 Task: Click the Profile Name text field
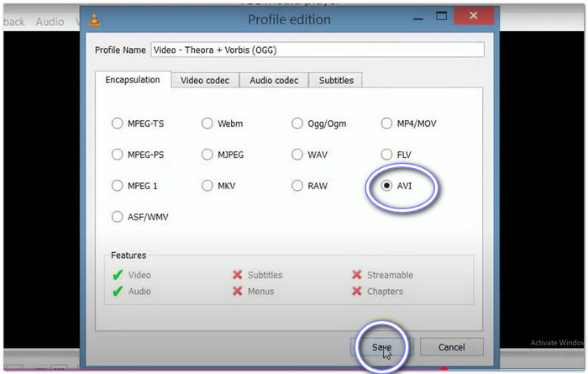click(x=318, y=50)
